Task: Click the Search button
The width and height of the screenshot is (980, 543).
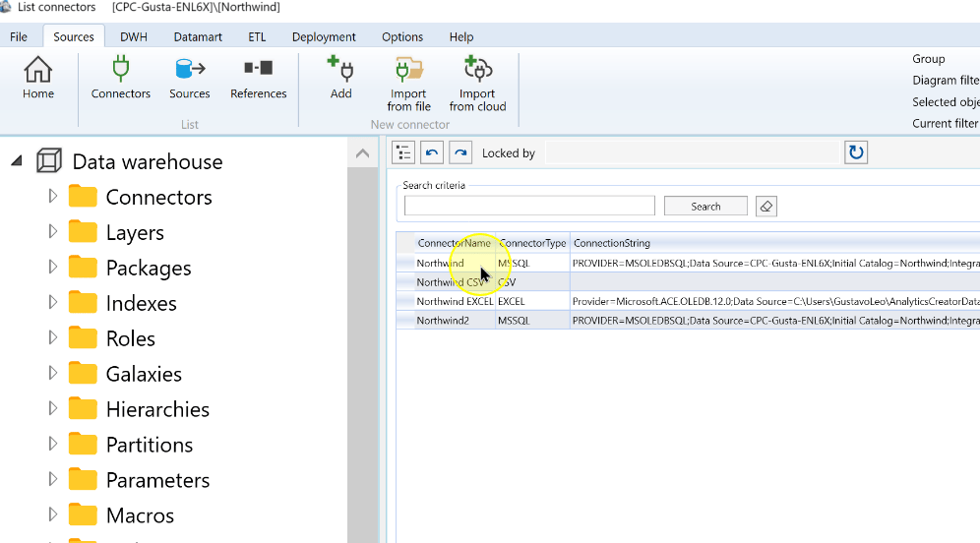Action: (705, 207)
